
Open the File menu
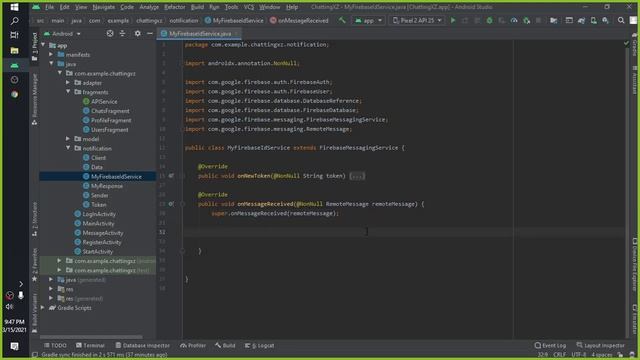[49, 7]
